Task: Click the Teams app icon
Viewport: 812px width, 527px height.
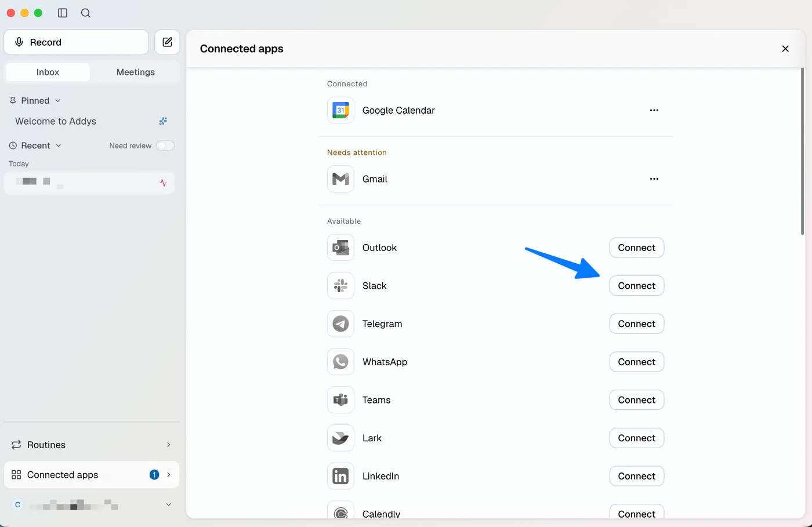Action: click(340, 400)
